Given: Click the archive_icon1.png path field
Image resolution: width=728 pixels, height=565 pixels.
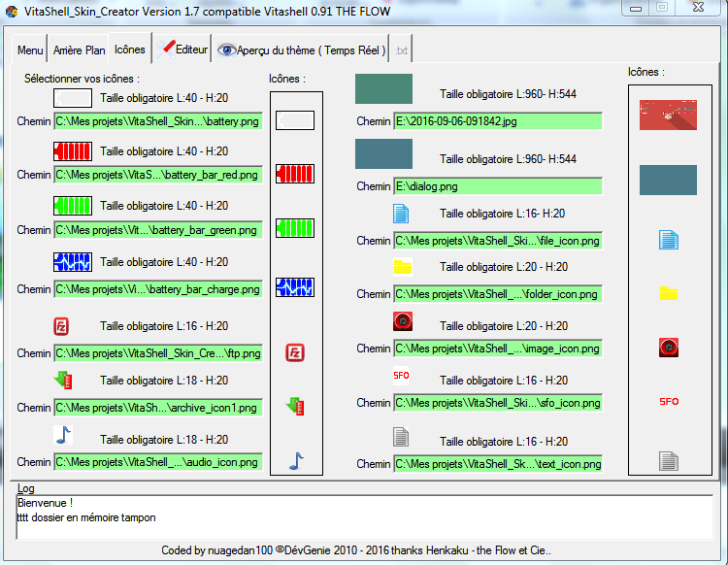Looking at the screenshot, I should (158, 408).
